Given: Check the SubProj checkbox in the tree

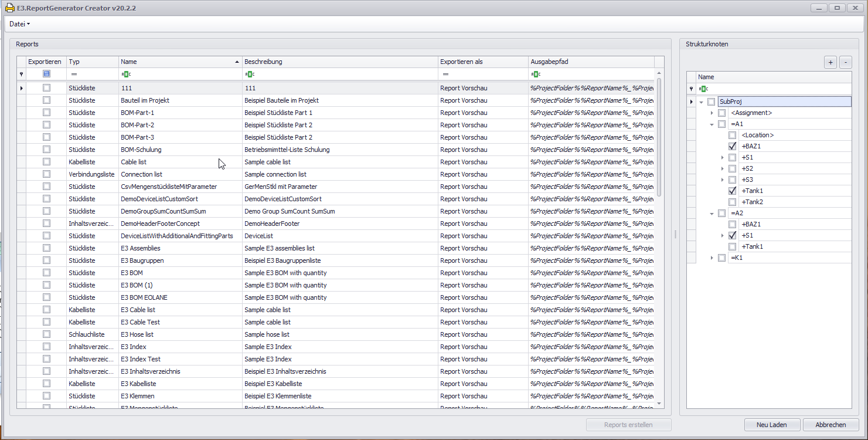Looking at the screenshot, I should [x=712, y=101].
